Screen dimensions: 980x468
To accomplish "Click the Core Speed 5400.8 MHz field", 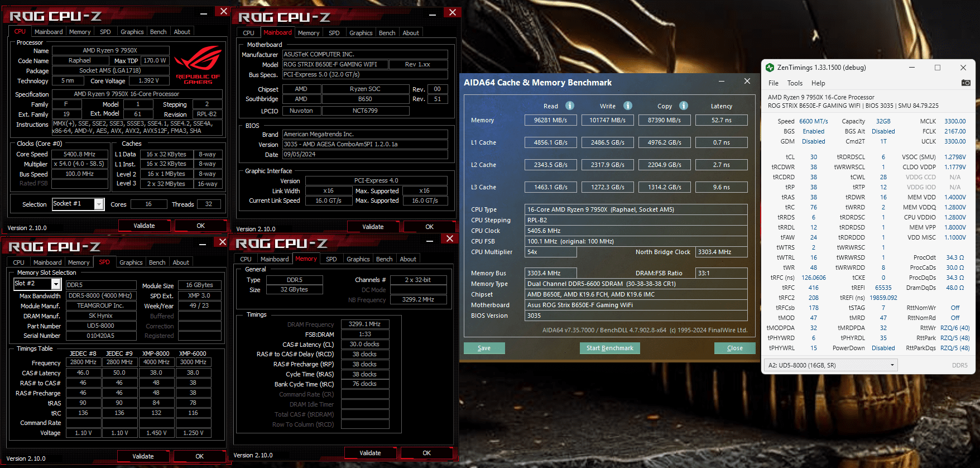I will pyautogui.click(x=79, y=154).
